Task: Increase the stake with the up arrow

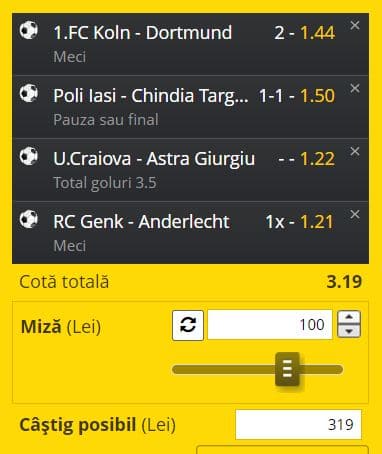Action: (x=349, y=317)
